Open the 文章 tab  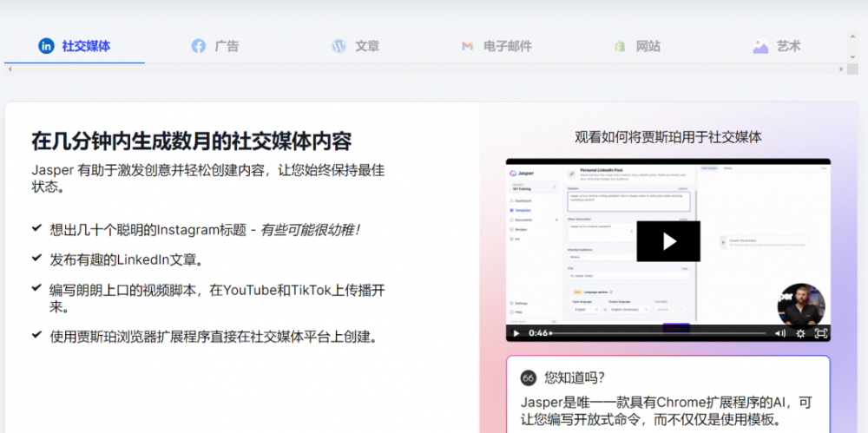click(x=356, y=46)
